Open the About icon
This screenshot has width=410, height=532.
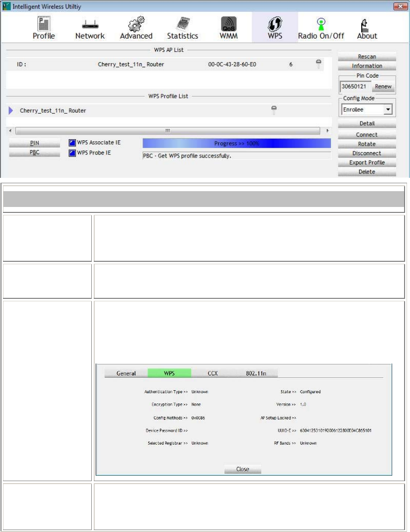367,28
